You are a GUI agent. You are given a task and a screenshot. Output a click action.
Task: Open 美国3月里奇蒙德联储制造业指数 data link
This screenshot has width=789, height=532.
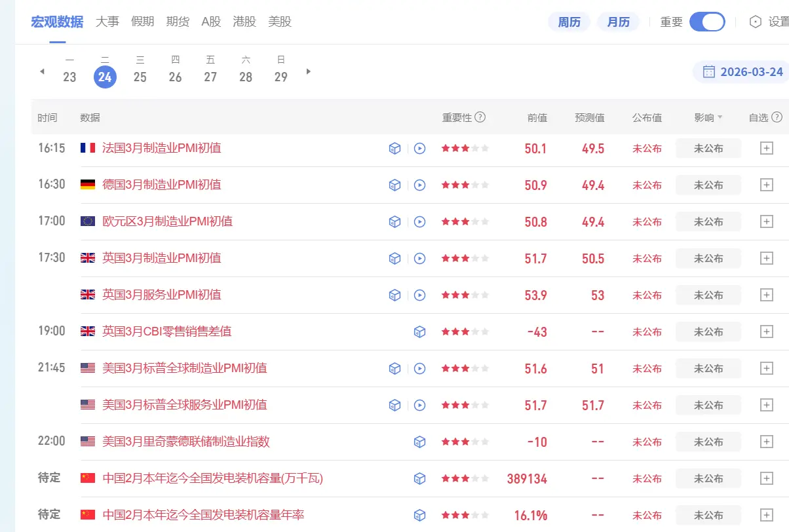click(x=186, y=442)
